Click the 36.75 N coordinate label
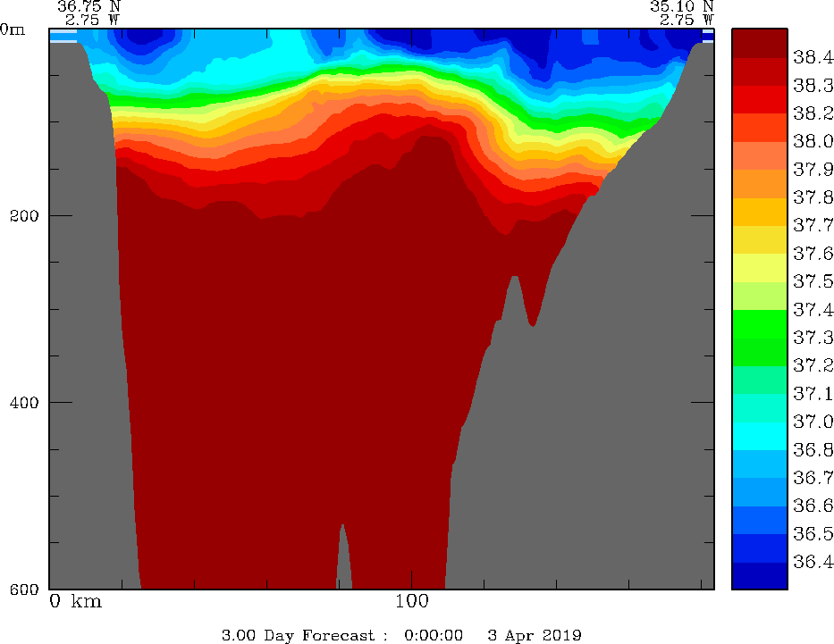 pyautogui.click(x=88, y=5)
